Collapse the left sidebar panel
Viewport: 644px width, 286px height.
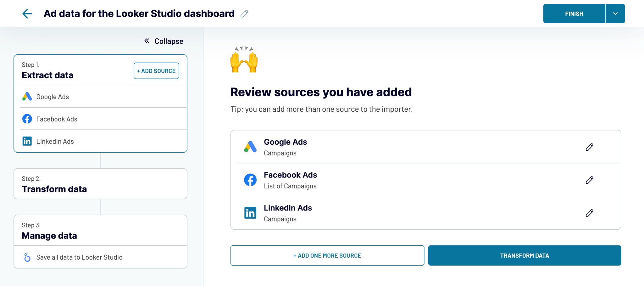click(x=163, y=41)
